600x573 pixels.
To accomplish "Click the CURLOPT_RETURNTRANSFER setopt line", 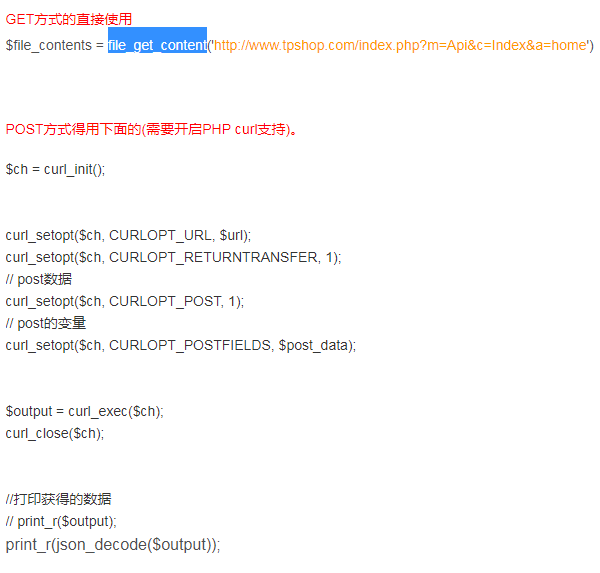I will point(173,257).
